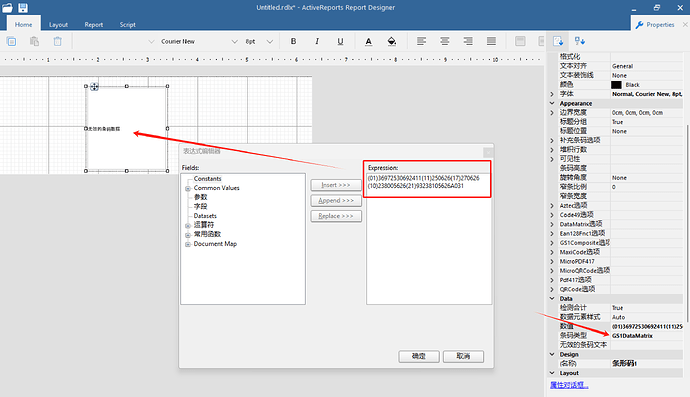Click the Black color swatch
This screenshot has width=690, height=397.
click(616, 85)
